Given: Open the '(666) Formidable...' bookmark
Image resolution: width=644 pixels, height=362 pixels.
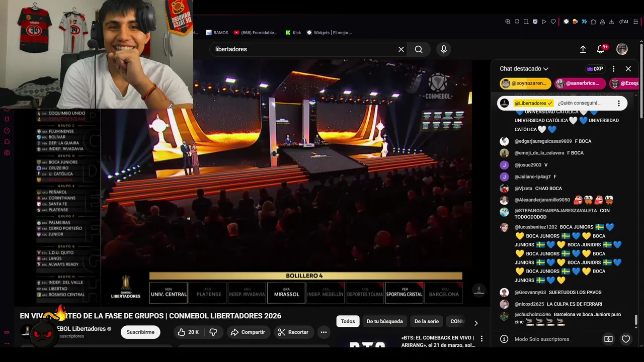Looking at the screenshot, I should pos(256,33).
